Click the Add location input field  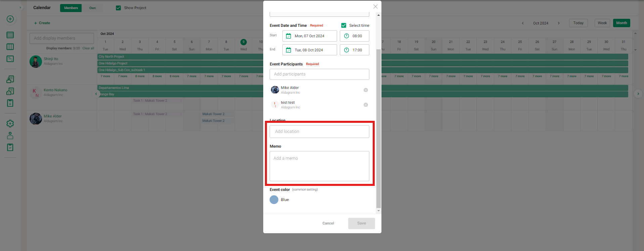(319, 132)
